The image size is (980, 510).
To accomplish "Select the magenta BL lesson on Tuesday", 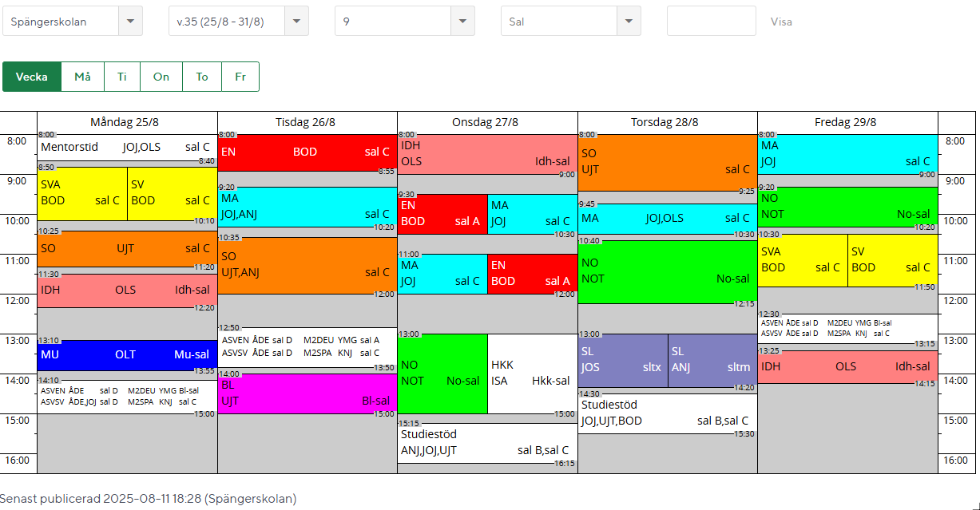I will tap(307, 395).
